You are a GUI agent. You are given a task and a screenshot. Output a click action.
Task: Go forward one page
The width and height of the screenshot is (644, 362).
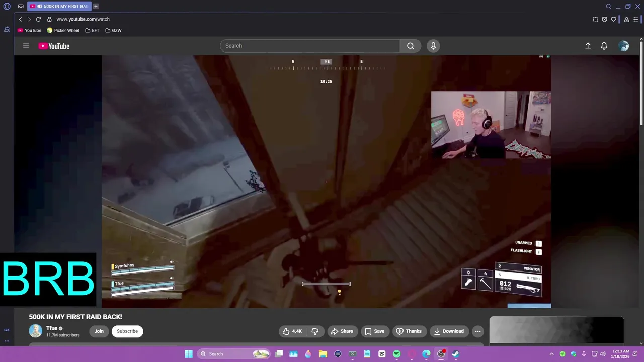[29, 19]
